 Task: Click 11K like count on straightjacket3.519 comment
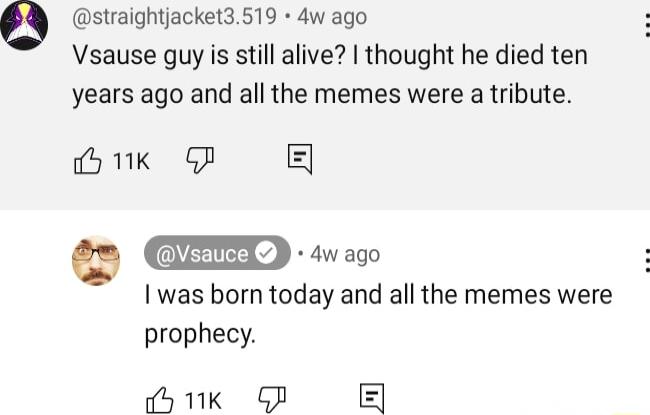(130, 158)
